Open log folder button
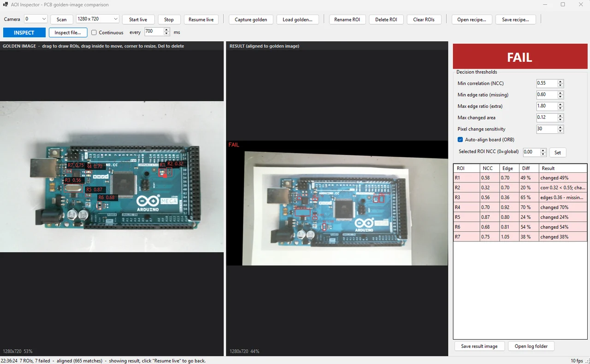 (x=531, y=346)
